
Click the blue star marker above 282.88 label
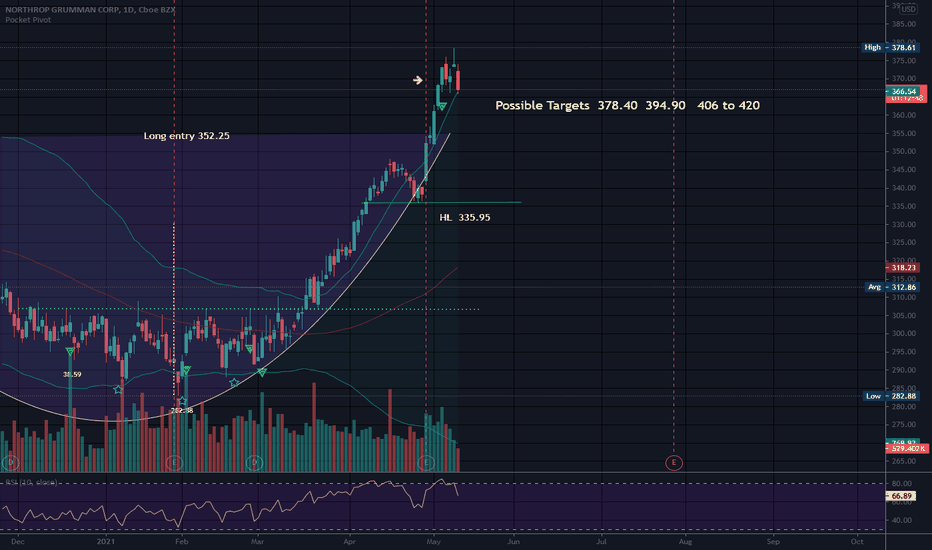[x=182, y=401]
